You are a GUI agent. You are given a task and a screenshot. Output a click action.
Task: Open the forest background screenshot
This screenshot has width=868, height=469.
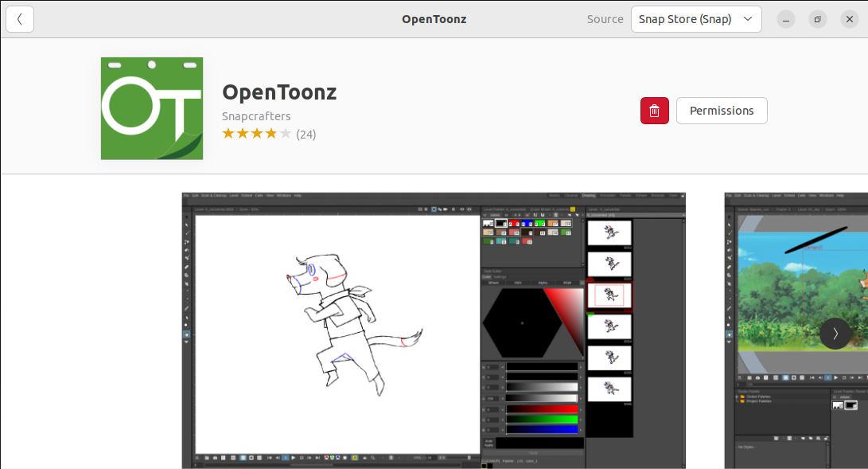click(x=796, y=330)
